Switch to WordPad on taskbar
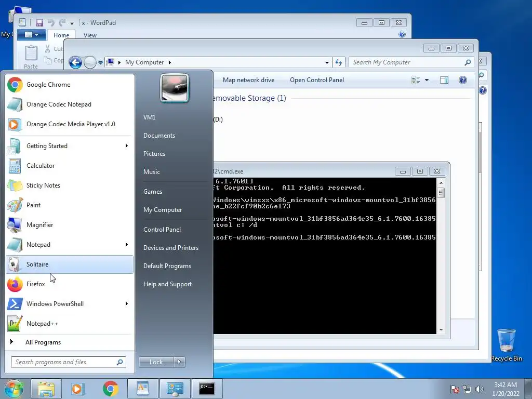 (143, 389)
